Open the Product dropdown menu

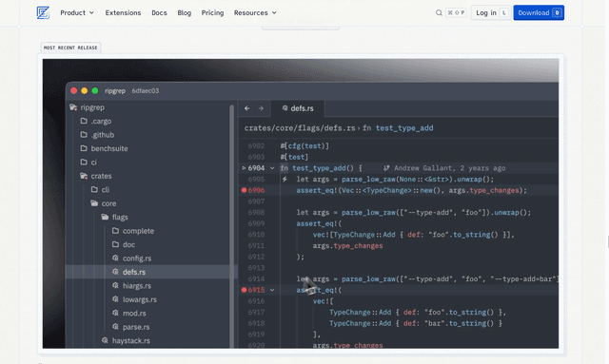(77, 12)
